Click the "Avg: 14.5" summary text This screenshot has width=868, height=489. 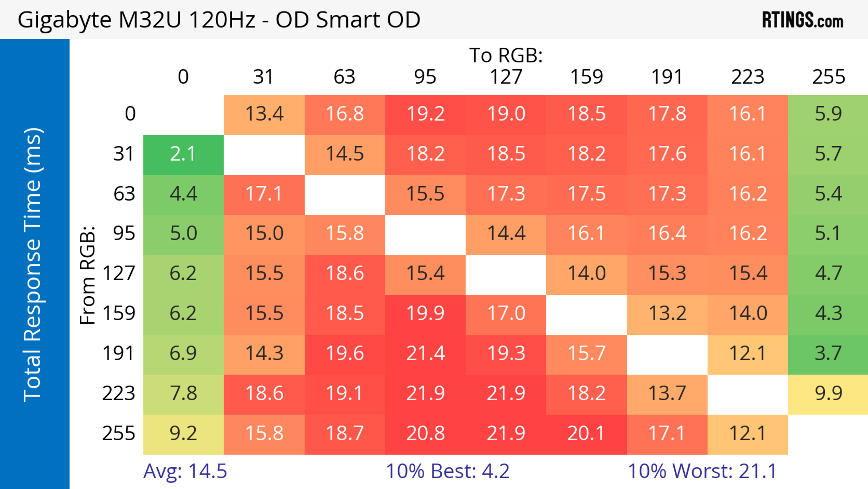(185, 471)
